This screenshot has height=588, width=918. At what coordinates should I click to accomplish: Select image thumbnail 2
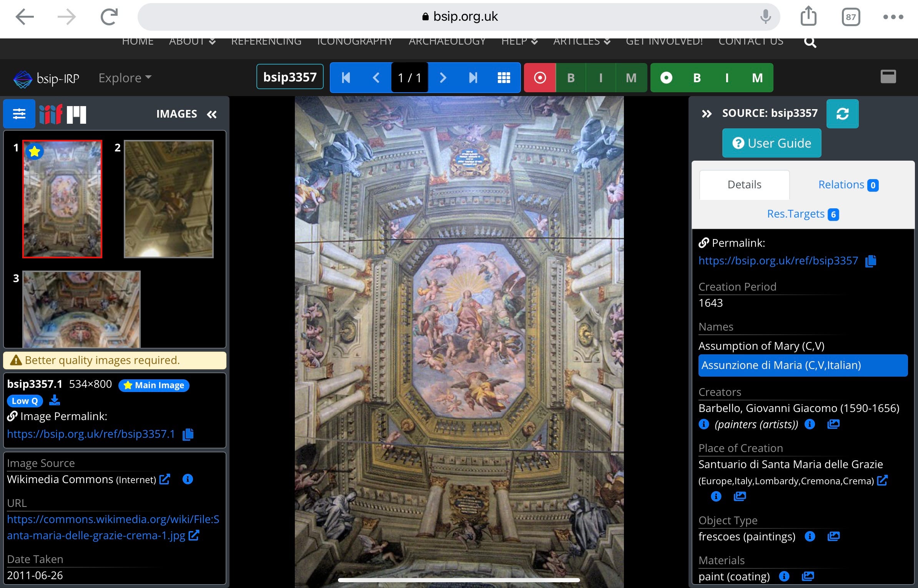169,199
